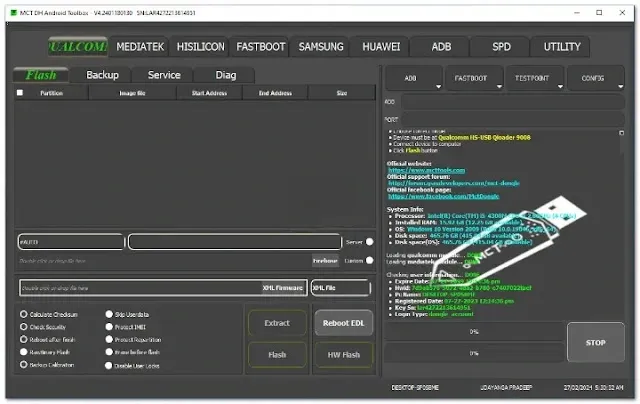Switch to the HISILICON tab
This screenshot has height=404, width=640.
(x=200, y=47)
